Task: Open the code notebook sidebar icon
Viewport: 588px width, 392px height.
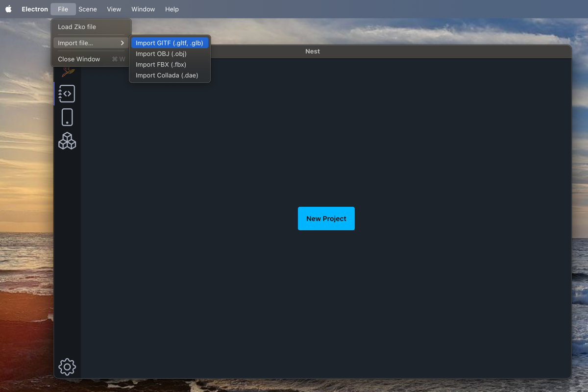Action: (x=67, y=94)
